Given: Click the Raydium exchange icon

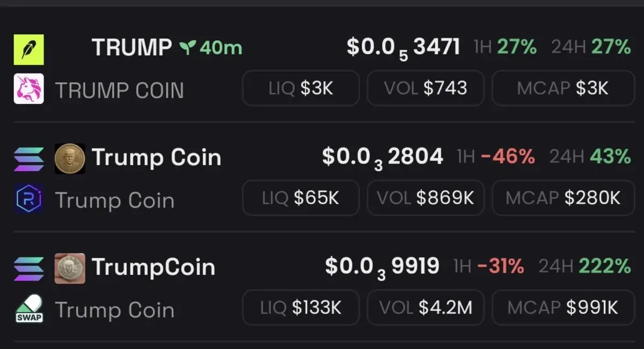Looking at the screenshot, I should point(28,199).
